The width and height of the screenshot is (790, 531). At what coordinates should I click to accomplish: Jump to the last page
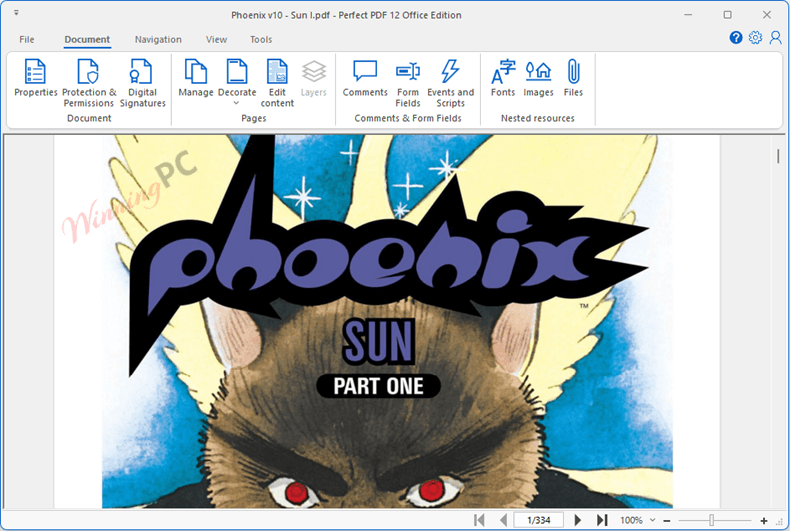602,520
